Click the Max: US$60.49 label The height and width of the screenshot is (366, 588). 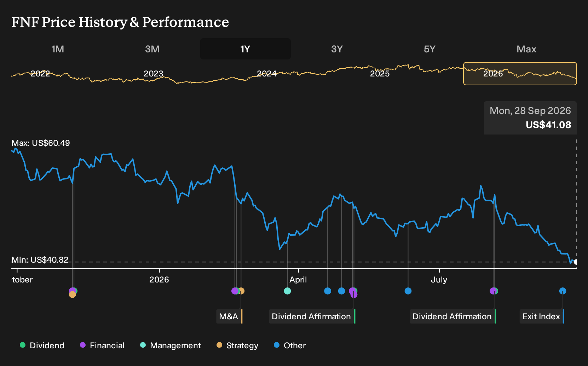click(41, 143)
